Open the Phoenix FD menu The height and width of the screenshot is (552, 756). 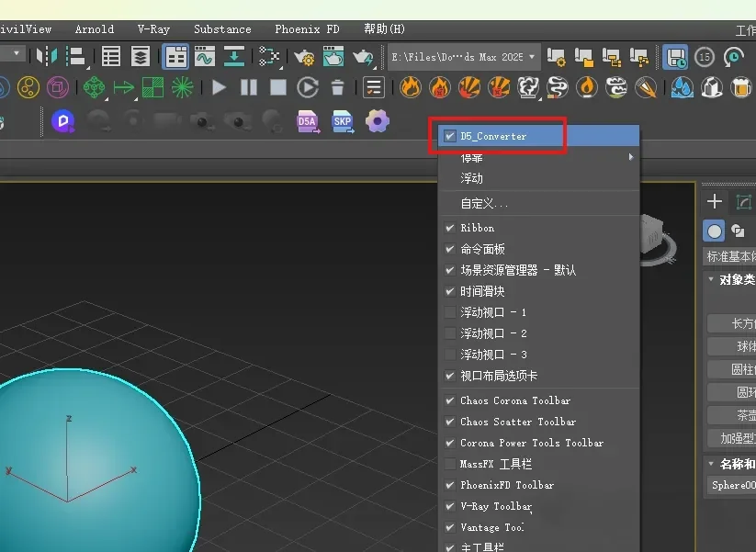(308, 29)
